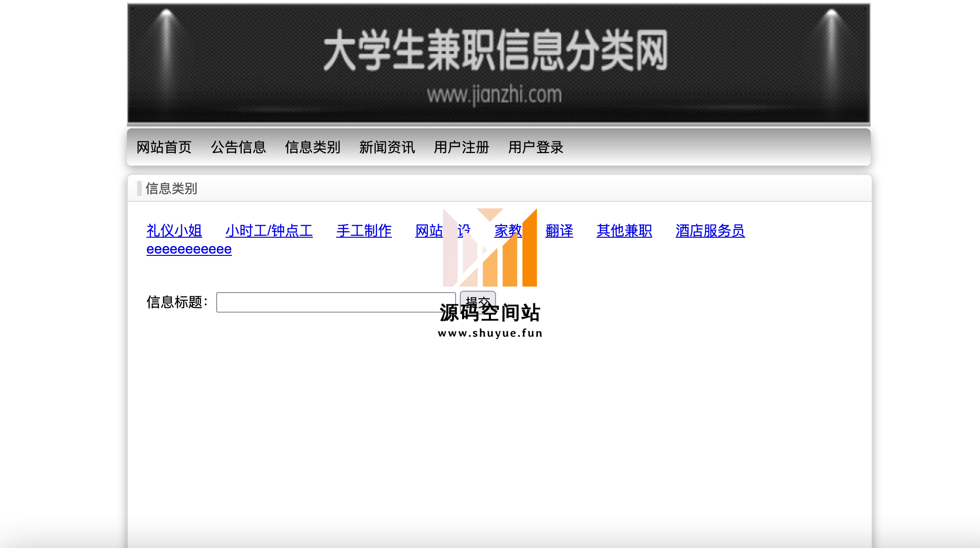Click the 信息标题: label text
Image resolution: width=980 pixels, height=548 pixels.
click(x=178, y=302)
